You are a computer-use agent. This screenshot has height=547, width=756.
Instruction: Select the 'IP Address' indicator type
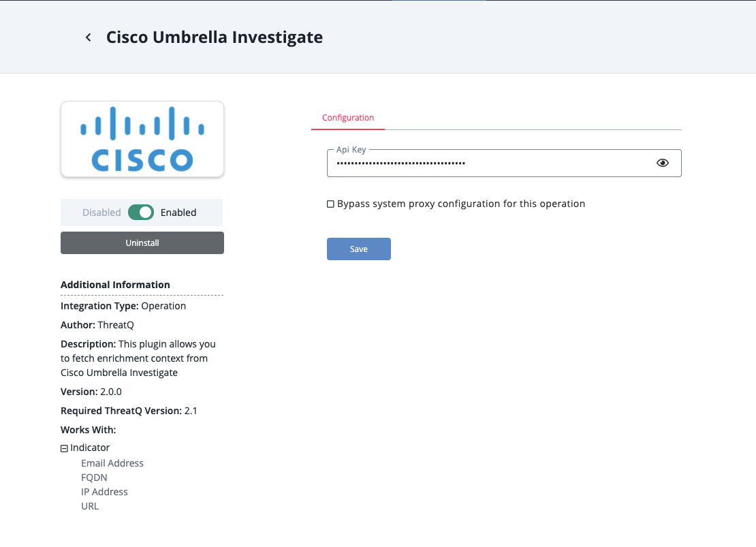pyautogui.click(x=104, y=492)
